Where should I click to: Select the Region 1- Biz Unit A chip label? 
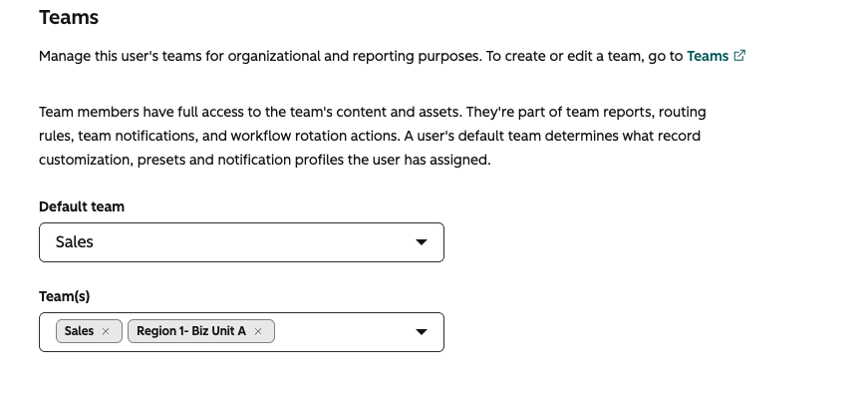[x=191, y=331]
